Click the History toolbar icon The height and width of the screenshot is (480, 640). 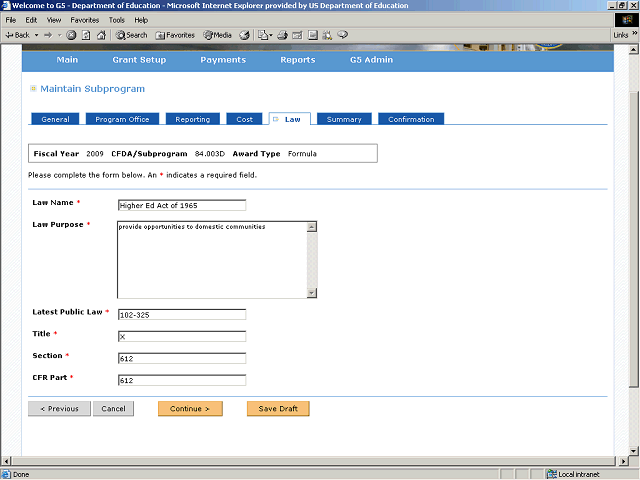(x=244, y=35)
